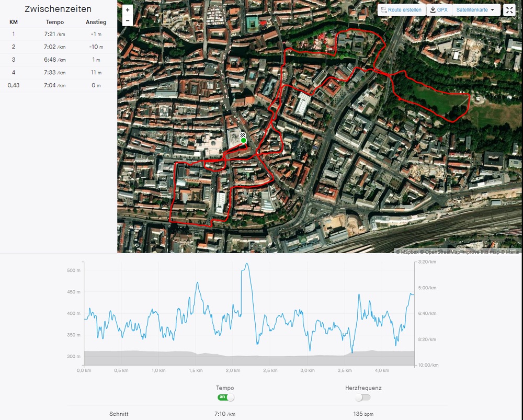Zoom in on the map
Viewport: 523px width, 420px height.
point(128,10)
